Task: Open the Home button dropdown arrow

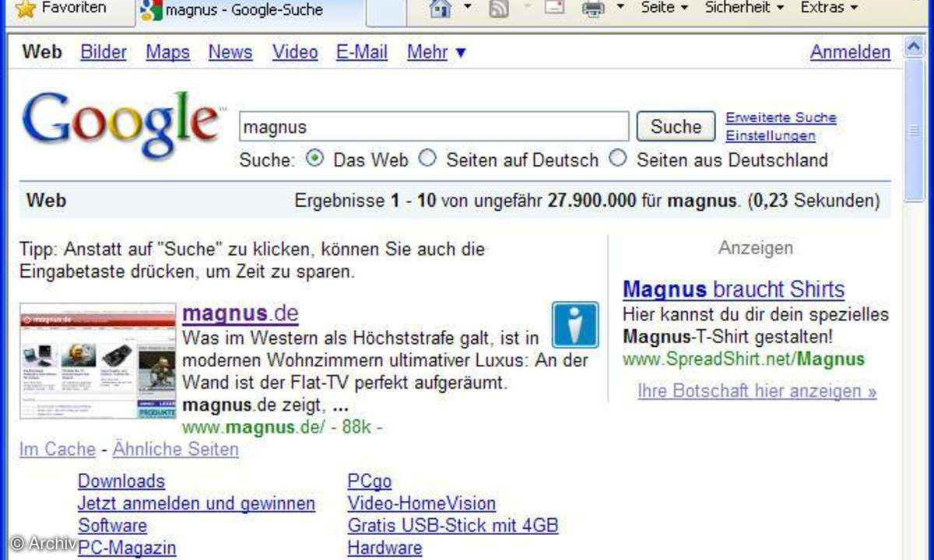Action: click(x=467, y=7)
